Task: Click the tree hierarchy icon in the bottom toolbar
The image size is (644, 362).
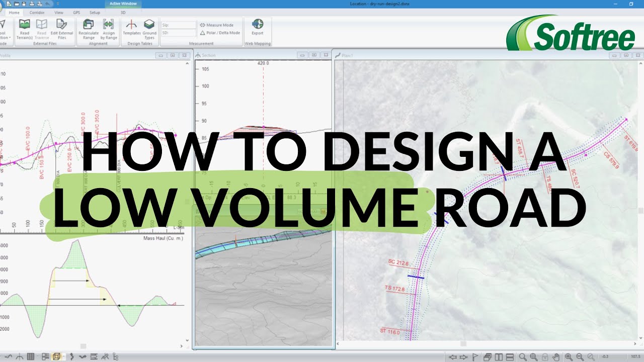Action: tap(116, 356)
